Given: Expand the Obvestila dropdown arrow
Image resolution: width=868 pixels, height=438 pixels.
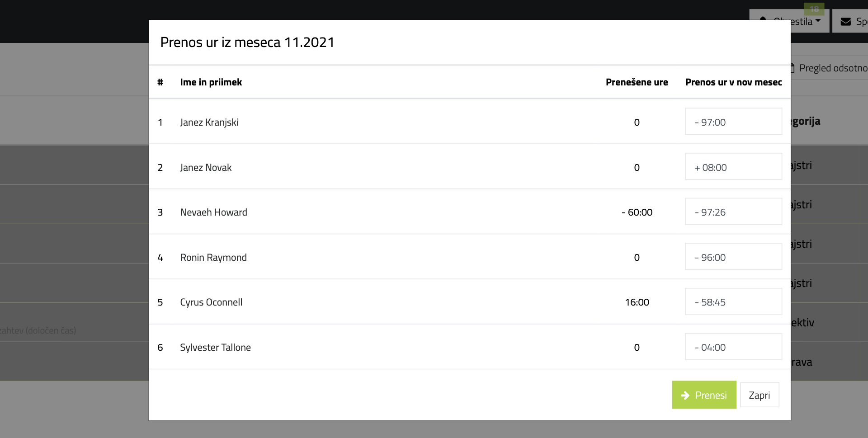Looking at the screenshot, I should 818,21.
